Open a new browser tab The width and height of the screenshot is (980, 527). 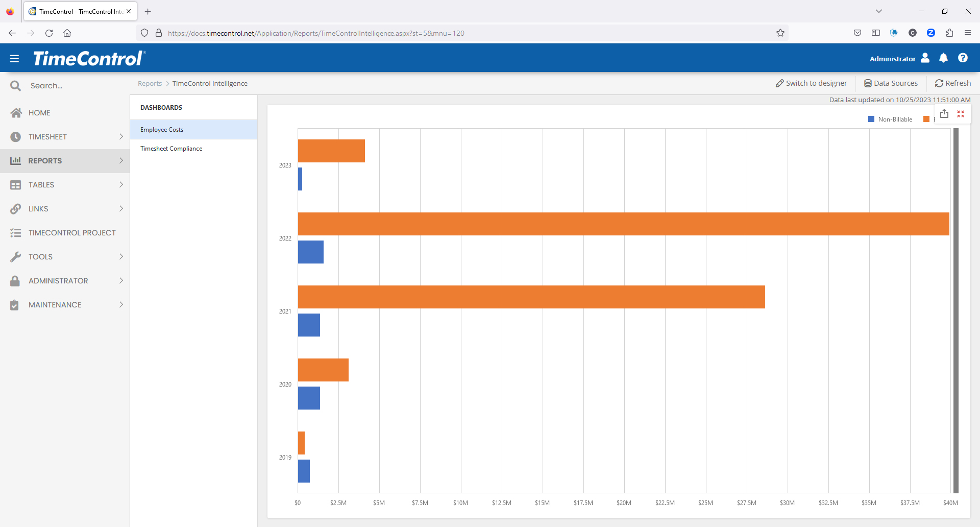(148, 11)
